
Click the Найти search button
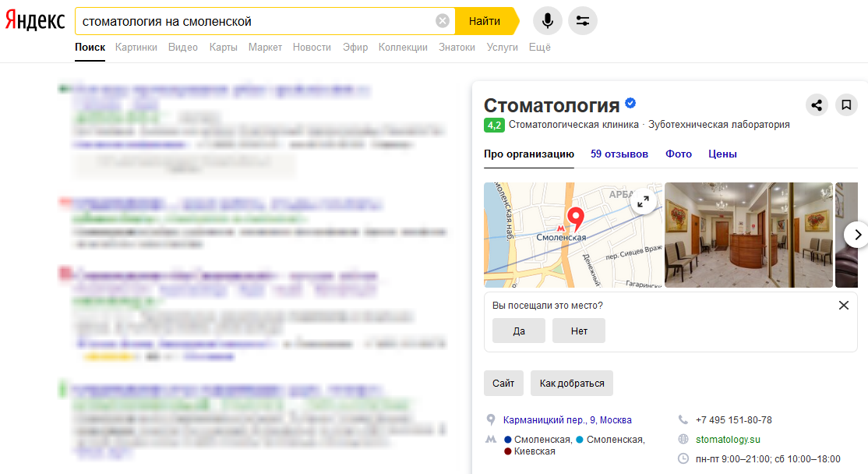[486, 21]
